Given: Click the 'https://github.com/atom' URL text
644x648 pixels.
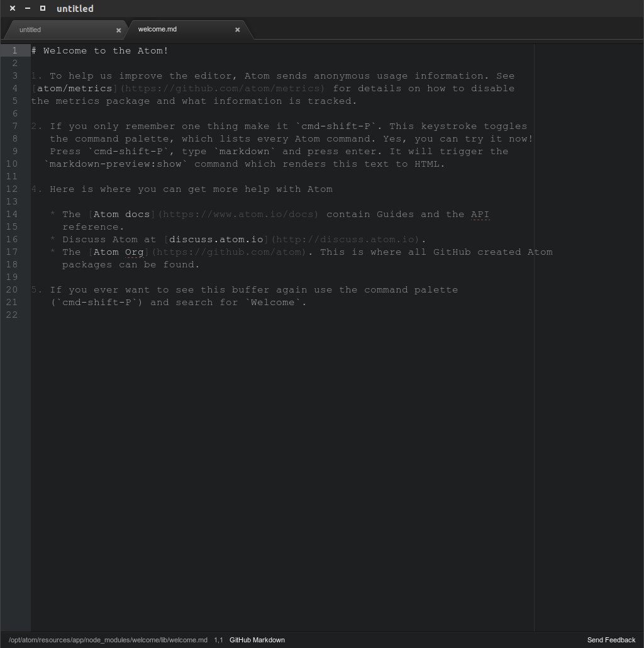Looking at the screenshot, I should coord(228,252).
